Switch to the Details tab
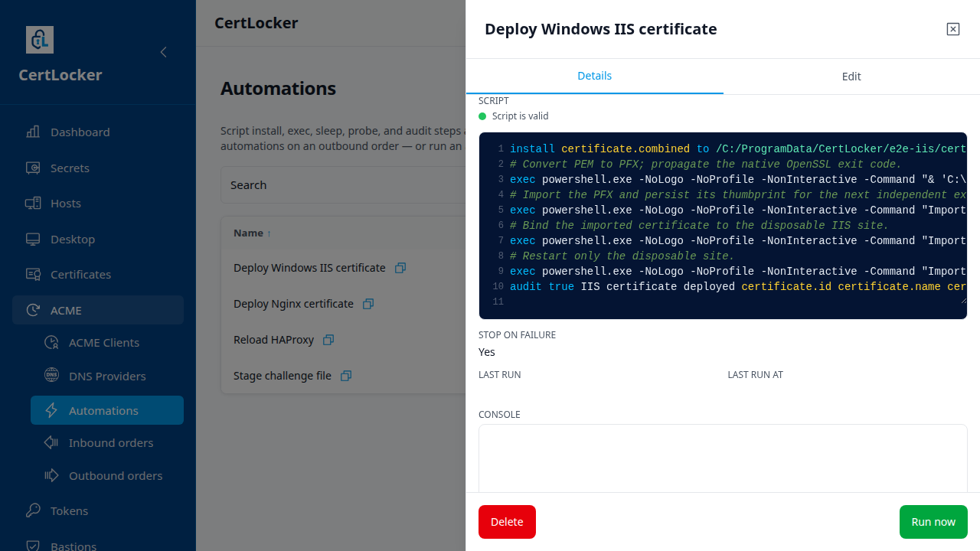Image resolution: width=980 pixels, height=551 pixels. click(594, 76)
